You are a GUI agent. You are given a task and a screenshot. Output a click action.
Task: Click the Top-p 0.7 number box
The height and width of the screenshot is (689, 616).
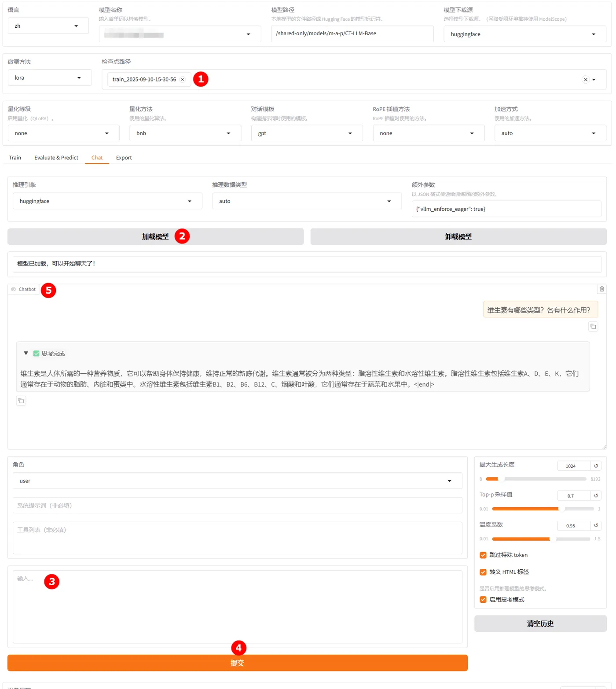(574, 496)
